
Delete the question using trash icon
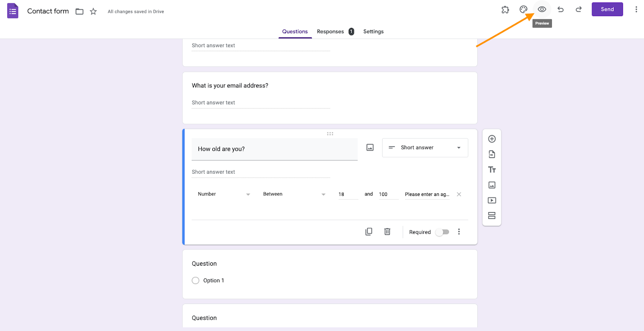pos(387,232)
